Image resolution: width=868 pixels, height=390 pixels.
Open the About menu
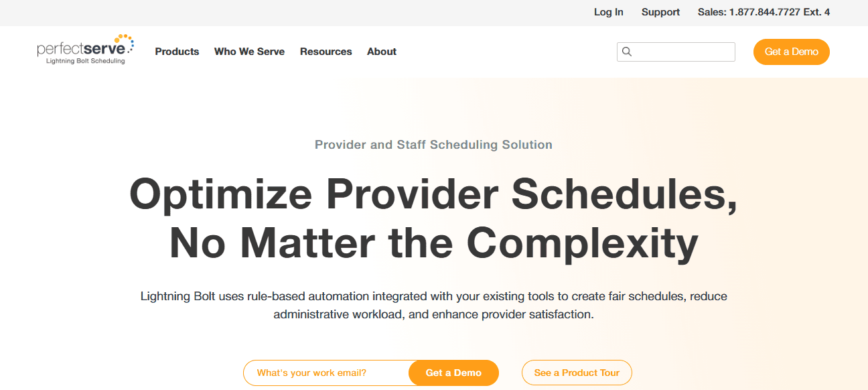click(x=381, y=52)
